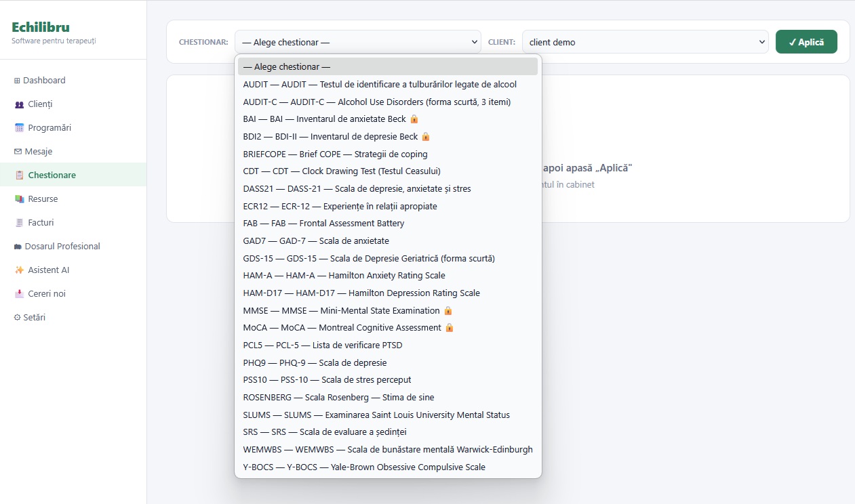Click the Resurse books icon
This screenshot has height=504, width=855.
[19, 199]
